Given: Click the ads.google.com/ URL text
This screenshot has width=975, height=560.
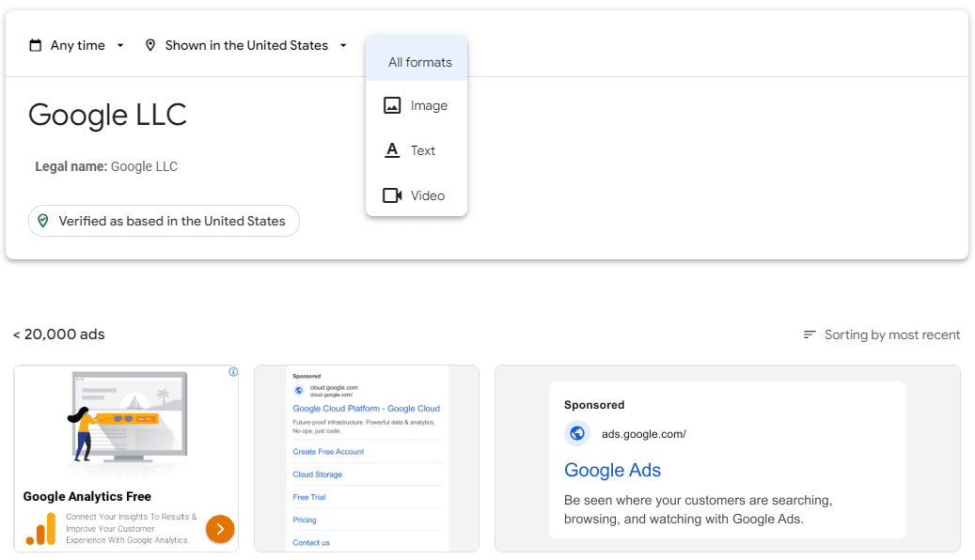Looking at the screenshot, I should (643, 434).
